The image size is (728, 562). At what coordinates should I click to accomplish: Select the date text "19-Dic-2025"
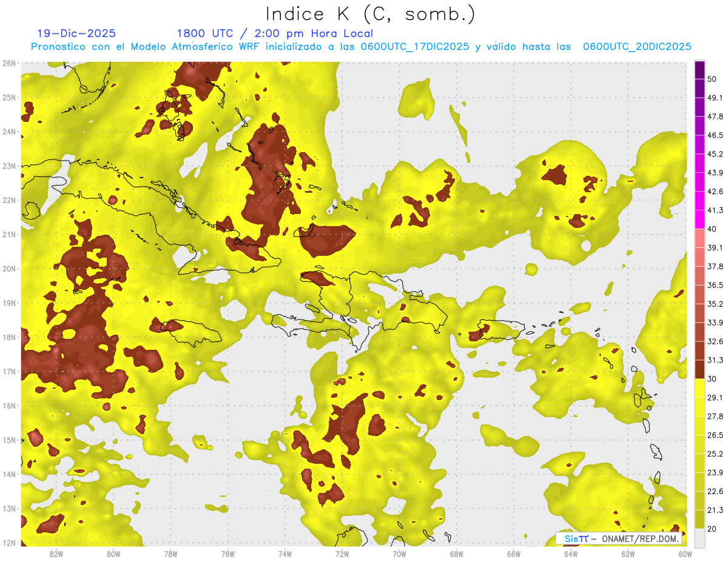[76, 33]
